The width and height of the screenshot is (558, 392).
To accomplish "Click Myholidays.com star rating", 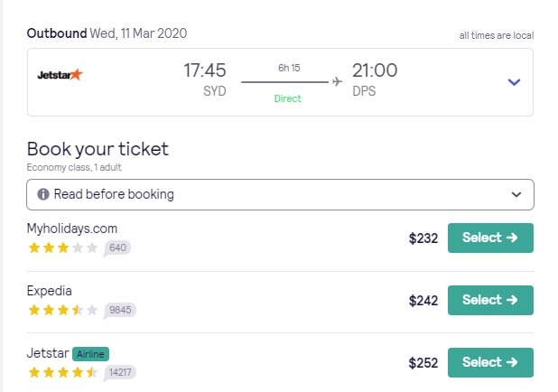I will click(62, 247).
